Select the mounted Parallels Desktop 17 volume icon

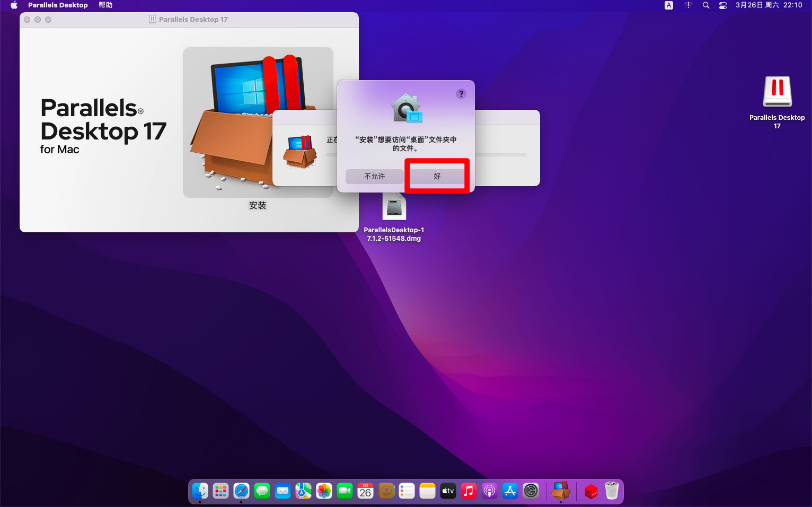777,93
